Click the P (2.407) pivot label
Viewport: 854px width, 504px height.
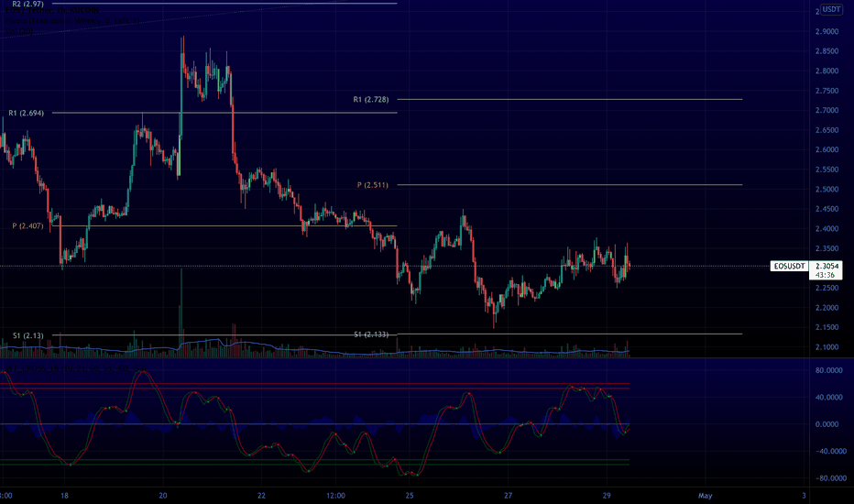pos(27,225)
